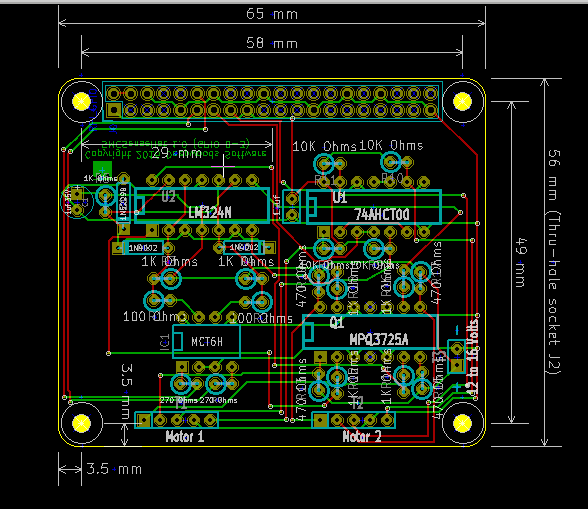Select the Motor 2 connector header
This screenshot has width=588, height=509.
[353, 420]
